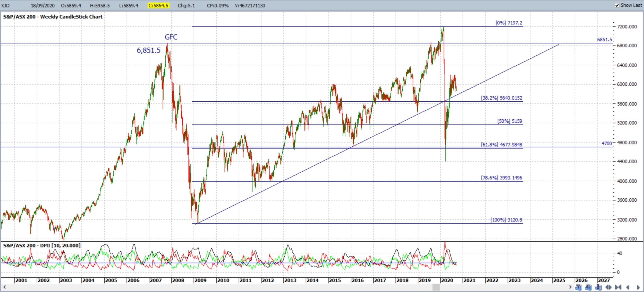Screen dimensions: 644x292
Task: Click the 2800.000 price axis label
Action: 627,238
